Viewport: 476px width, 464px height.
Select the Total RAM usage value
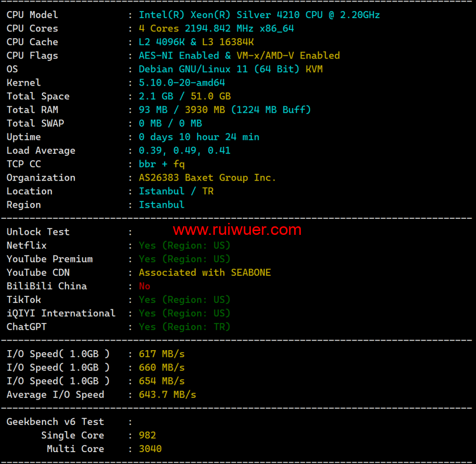coord(225,110)
